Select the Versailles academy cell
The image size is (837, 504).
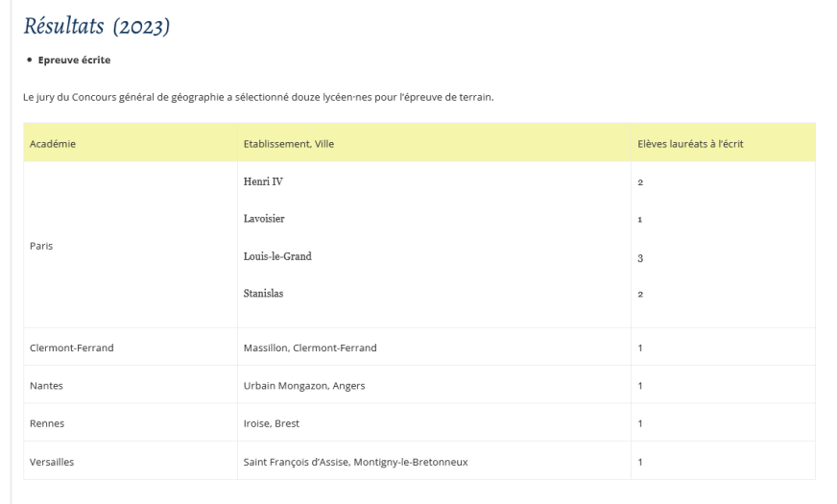click(x=52, y=462)
